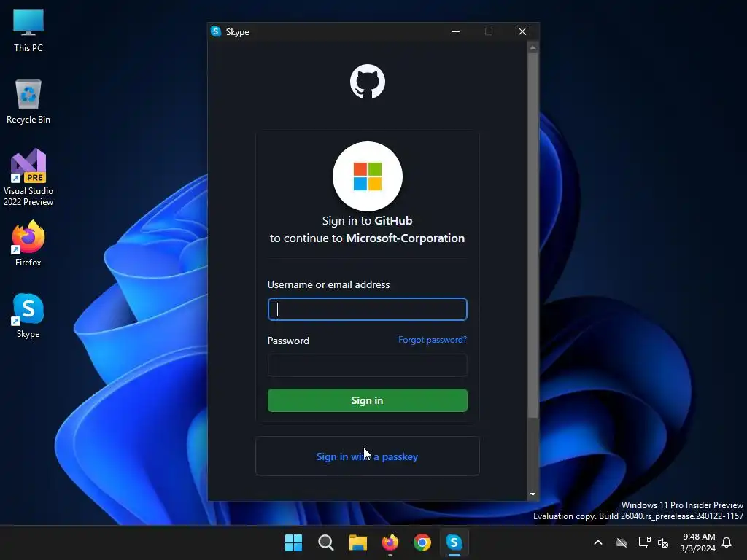Click the muted volume tray icon
This screenshot has height=560, width=747.
663,542
